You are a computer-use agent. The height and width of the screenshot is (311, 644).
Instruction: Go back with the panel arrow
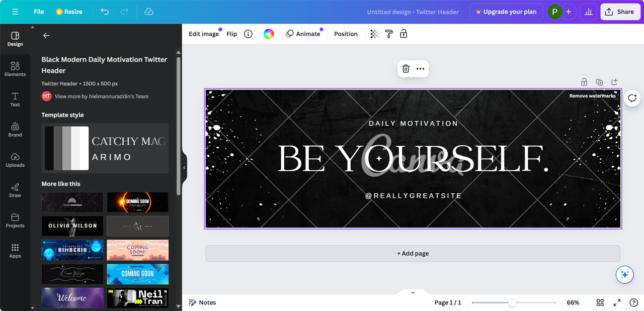46,36
